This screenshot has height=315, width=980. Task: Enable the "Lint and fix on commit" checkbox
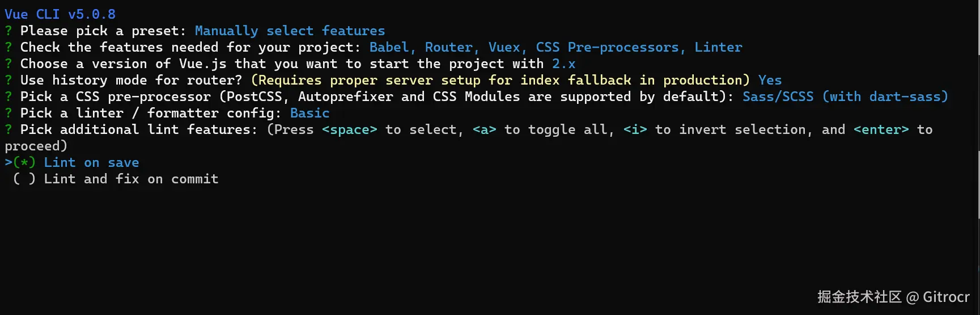tap(24, 179)
